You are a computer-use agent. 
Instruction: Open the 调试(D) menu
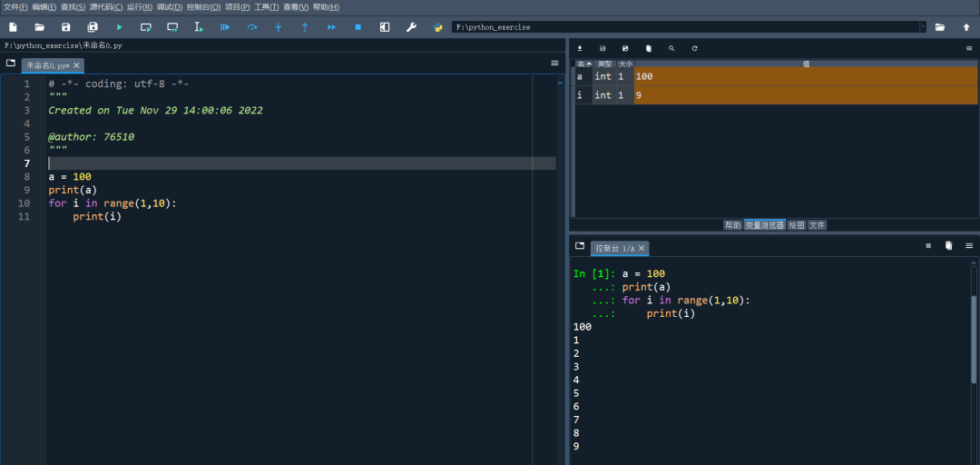pyautogui.click(x=170, y=7)
